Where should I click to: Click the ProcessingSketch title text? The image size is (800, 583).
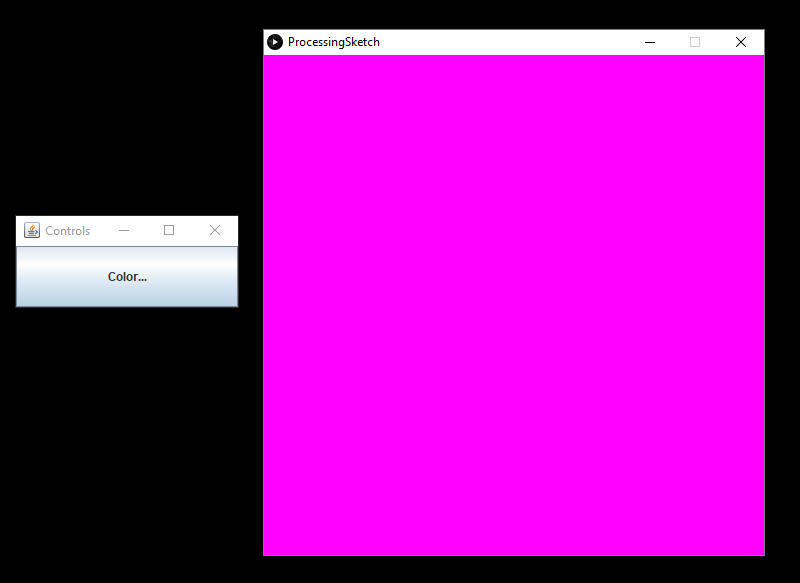pyautogui.click(x=334, y=41)
